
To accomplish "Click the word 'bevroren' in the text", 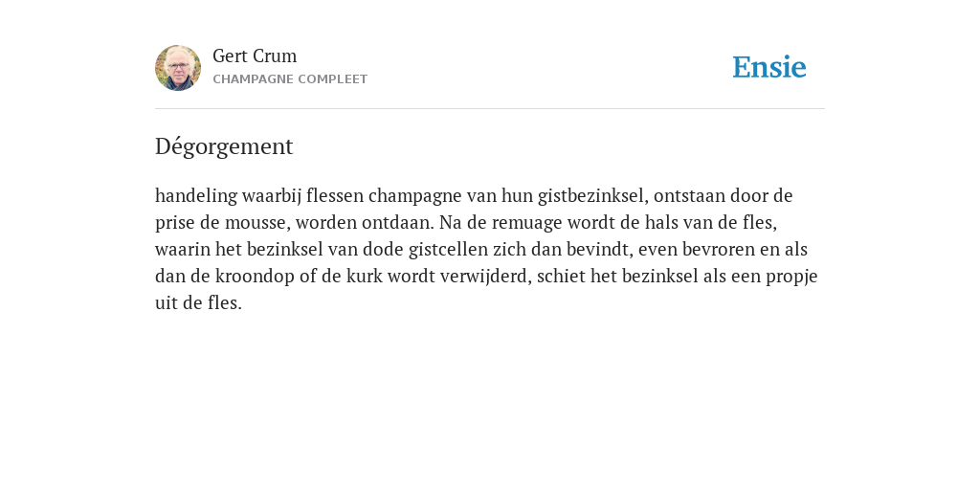I will 718,250.
